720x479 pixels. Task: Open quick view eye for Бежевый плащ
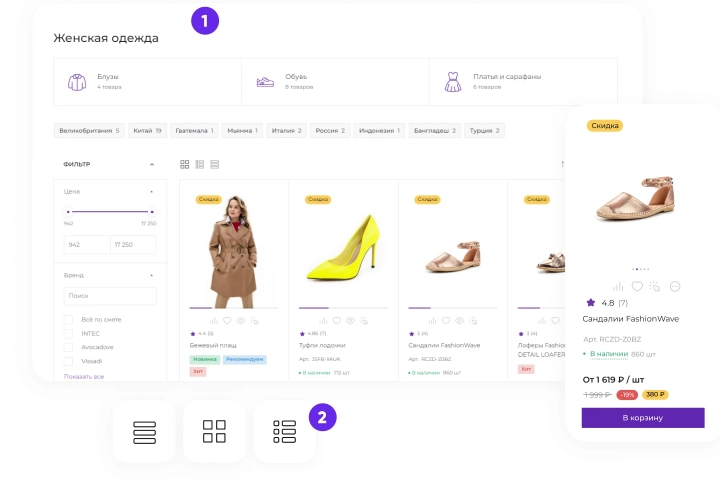point(241,321)
